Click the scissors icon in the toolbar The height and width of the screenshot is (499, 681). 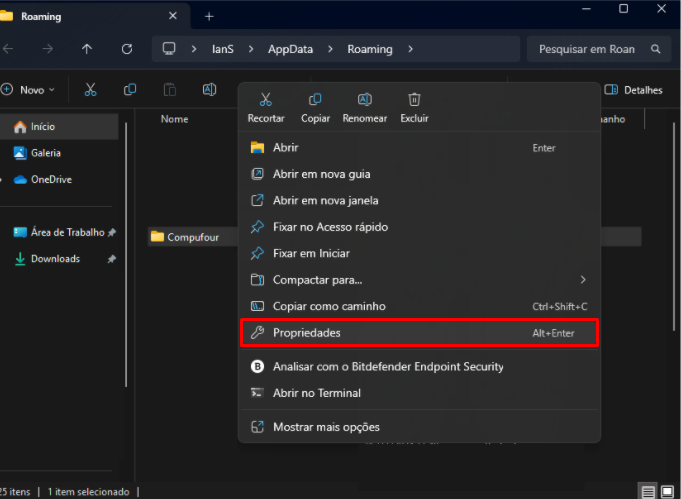(x=90, y=90)
